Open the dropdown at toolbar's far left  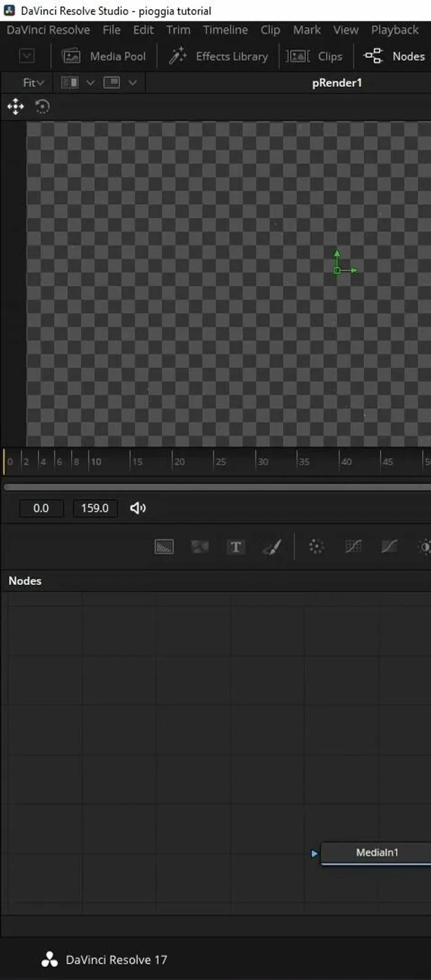pos(26,56)
